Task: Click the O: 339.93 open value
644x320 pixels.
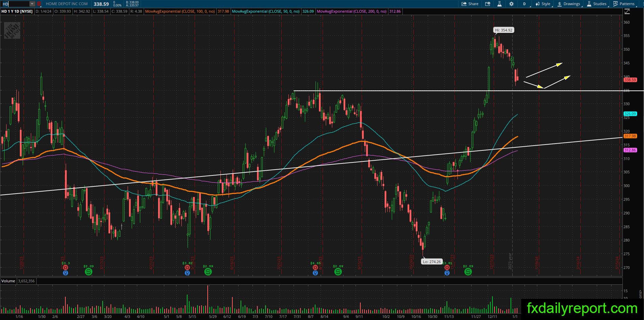Action: point(63,11)
